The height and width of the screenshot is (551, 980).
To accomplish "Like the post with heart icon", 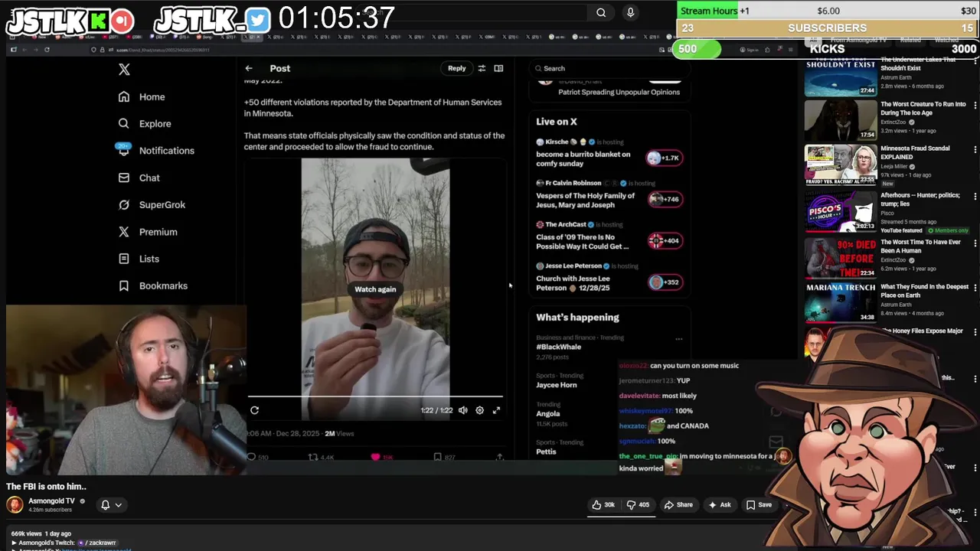I will tap(375, 457).
